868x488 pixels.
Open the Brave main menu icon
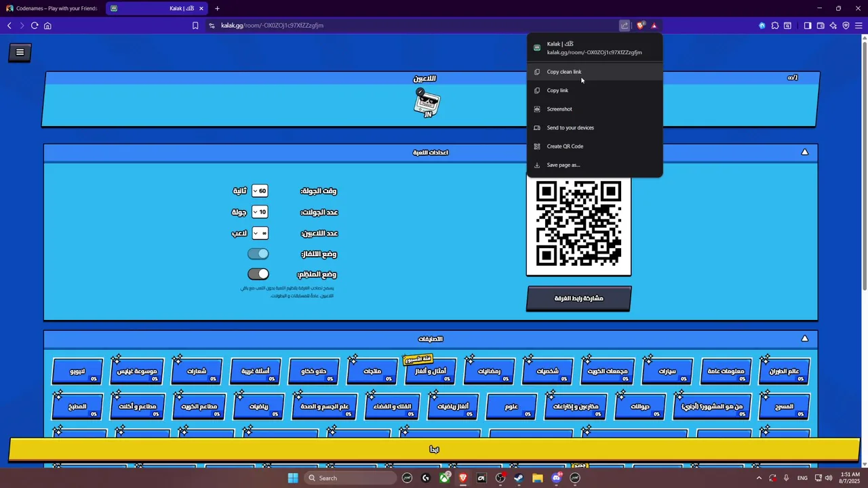(x=859, y=26)
